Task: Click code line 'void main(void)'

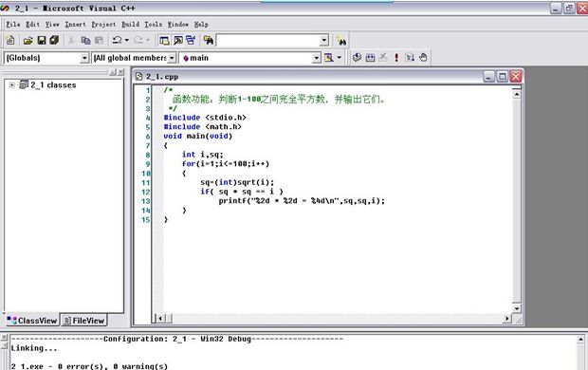Action: (x=198, y=137)
